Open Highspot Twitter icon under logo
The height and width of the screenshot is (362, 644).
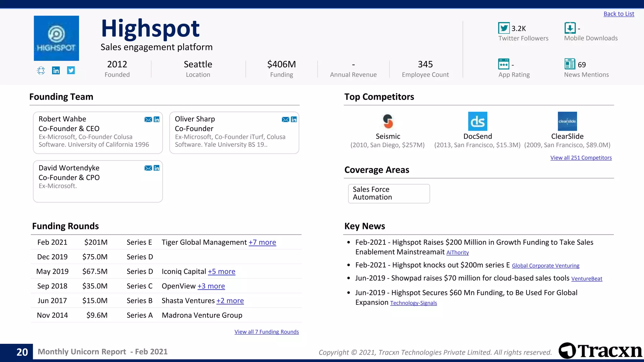[71, 70]
